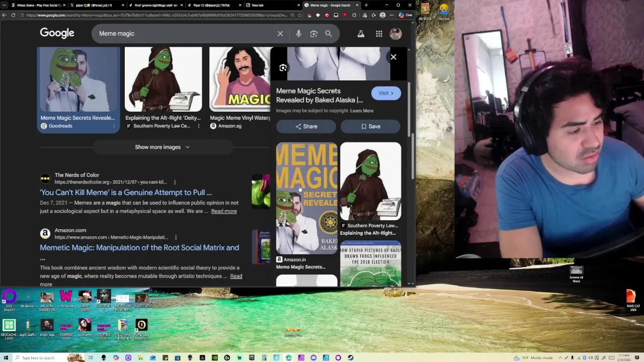
Task: Open Geocaching Logo desktop file
Action: click(9, 330)
